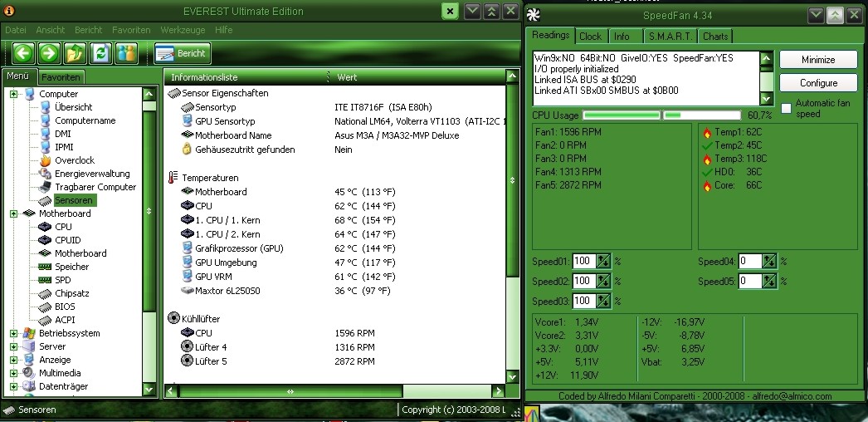This screenshot has width=868, height=422.
Task: Toggle Automatic fan speed checkbox
Action: [x=786, y=109]
